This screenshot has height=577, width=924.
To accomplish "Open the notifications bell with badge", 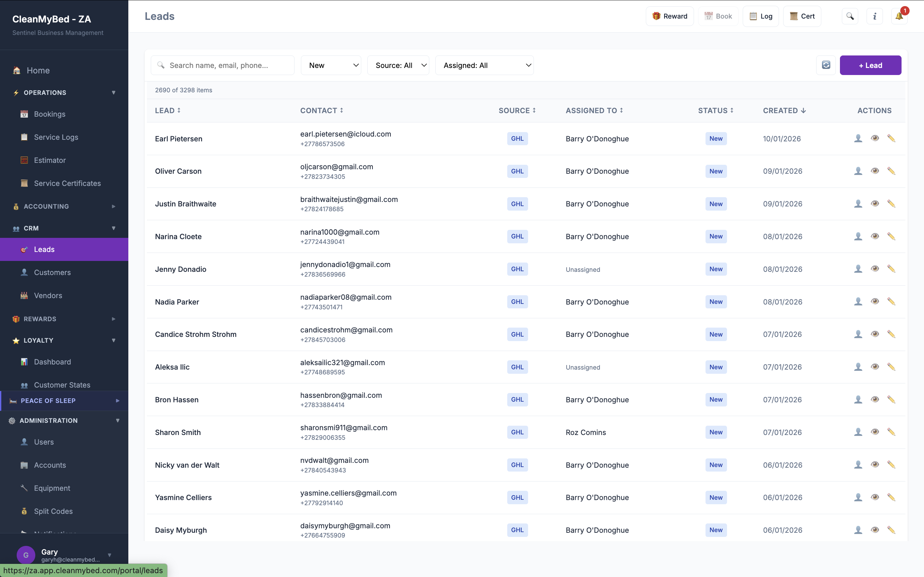I will [899, 16].
